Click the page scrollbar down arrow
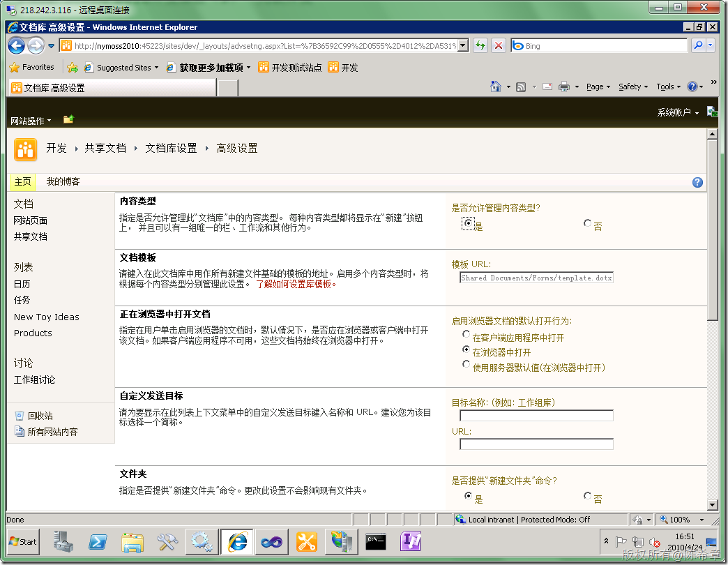This screenshot has width=728, height=565. (x=713, y=504)
